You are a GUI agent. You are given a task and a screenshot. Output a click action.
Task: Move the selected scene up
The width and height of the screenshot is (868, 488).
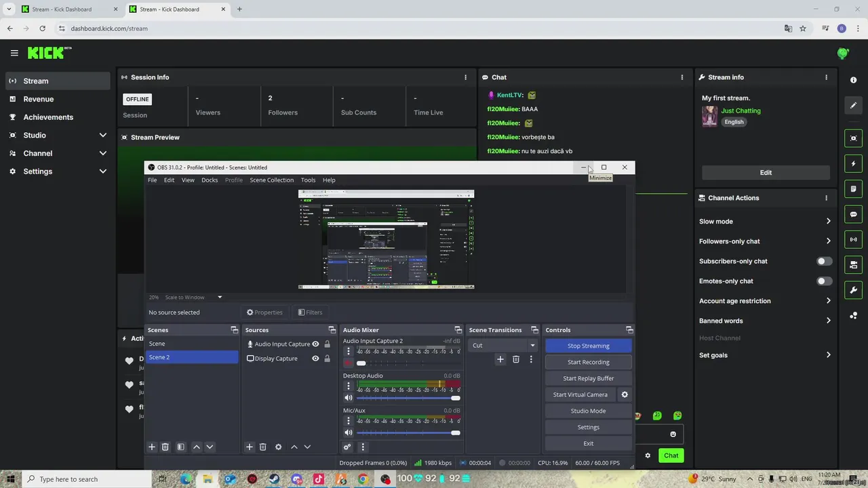tap(197, 447)
